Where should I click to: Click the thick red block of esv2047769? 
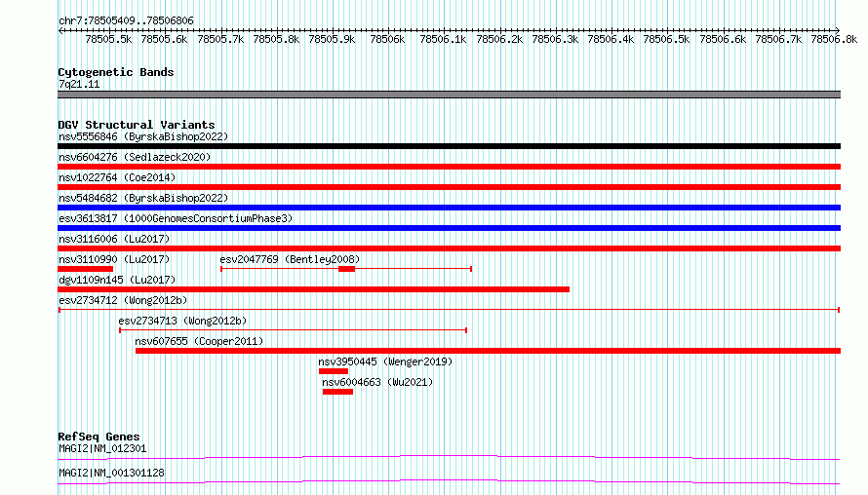click(x=346, y=269)
